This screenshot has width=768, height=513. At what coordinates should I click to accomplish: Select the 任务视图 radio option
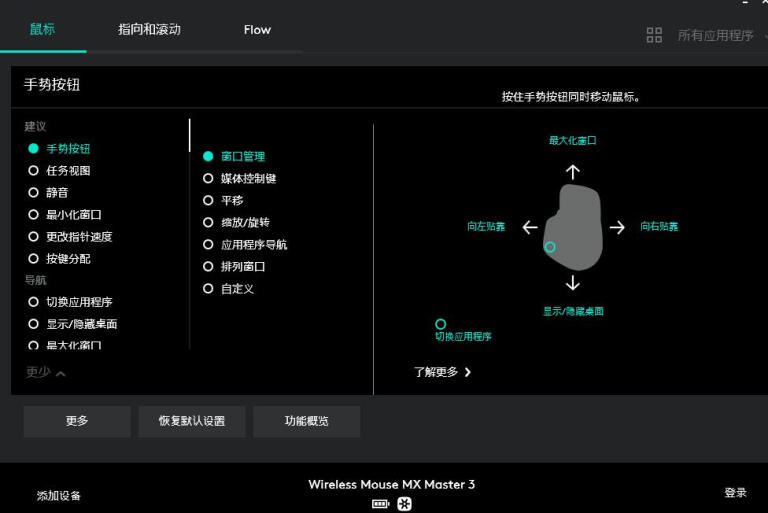pos(34,171)
